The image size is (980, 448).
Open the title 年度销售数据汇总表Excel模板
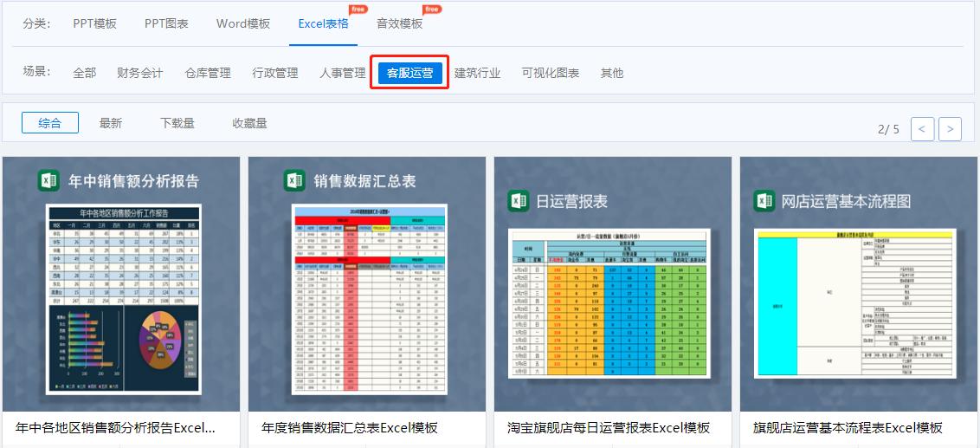point(350,428)
